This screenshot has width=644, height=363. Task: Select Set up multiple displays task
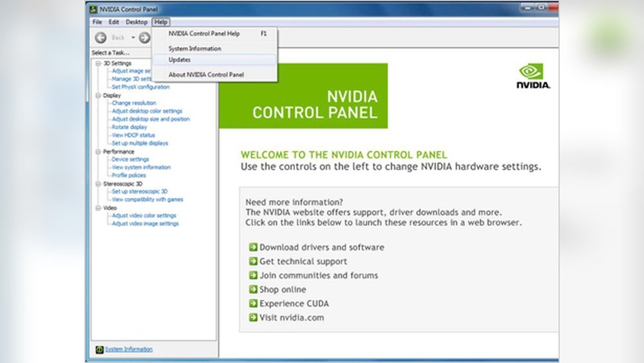[x=140, y=143]
